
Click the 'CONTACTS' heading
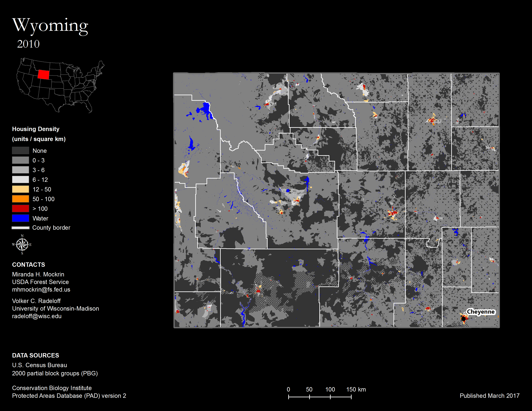[x=29, y=265]
